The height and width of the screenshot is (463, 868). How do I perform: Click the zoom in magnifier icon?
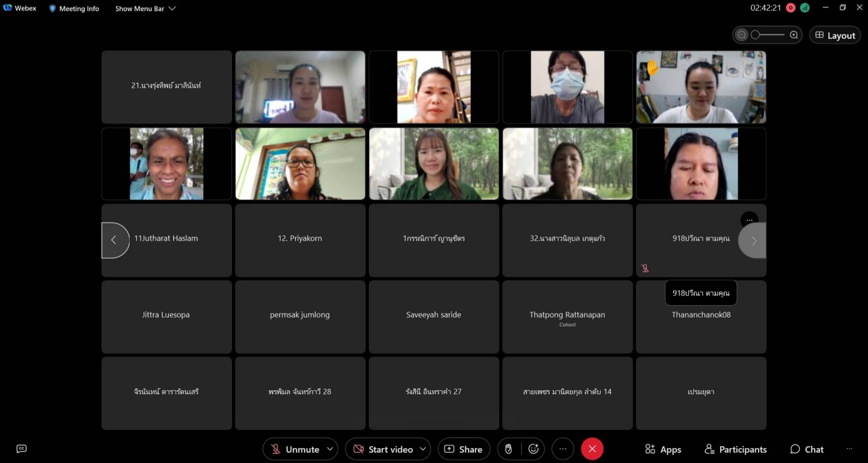(794, 35)
